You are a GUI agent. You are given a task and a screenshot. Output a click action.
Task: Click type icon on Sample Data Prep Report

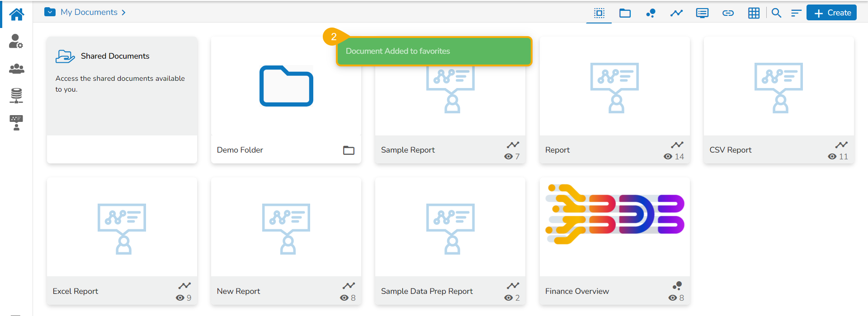pos(513,286)
